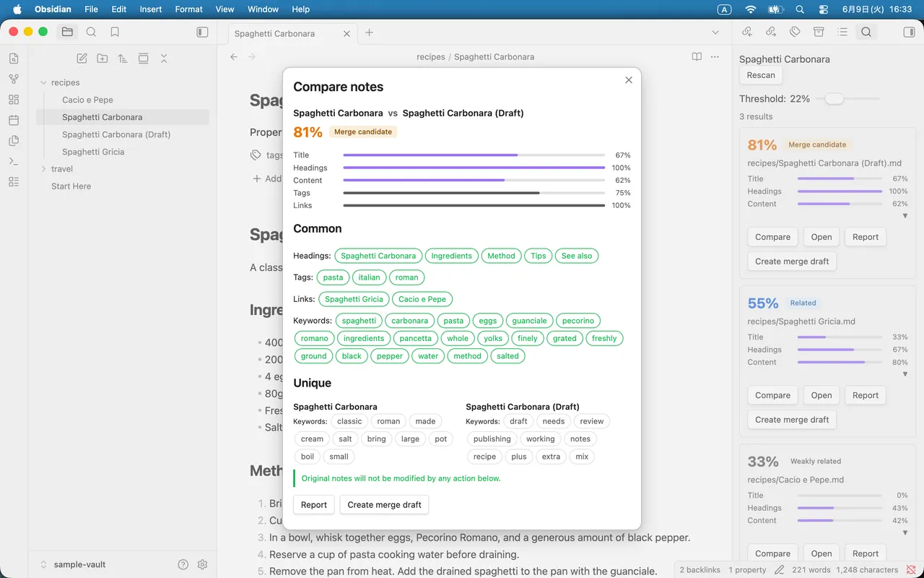924x578 pixels.
Task: Open macOS Control Center icon
Action: tap(824, 9)
